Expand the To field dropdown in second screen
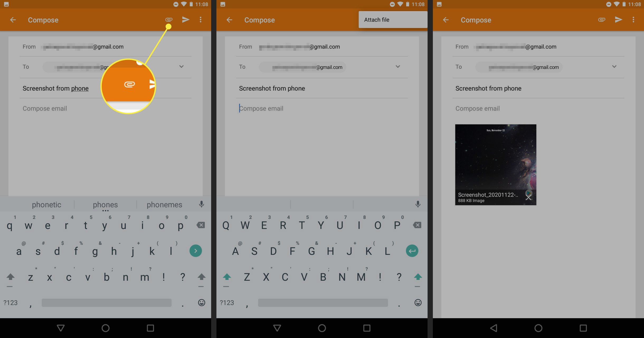Viewport: 644px width, 338px height. point(397,67)
